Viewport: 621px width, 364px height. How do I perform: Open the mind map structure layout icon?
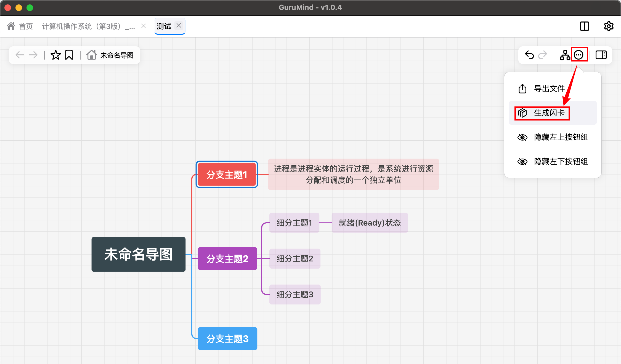tap(565, 55)
